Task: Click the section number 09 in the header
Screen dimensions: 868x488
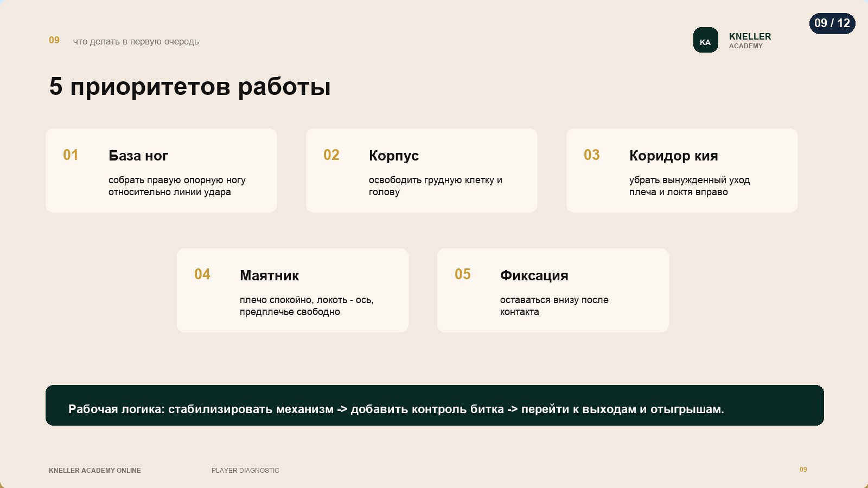Action: click(x=54, y=40)
